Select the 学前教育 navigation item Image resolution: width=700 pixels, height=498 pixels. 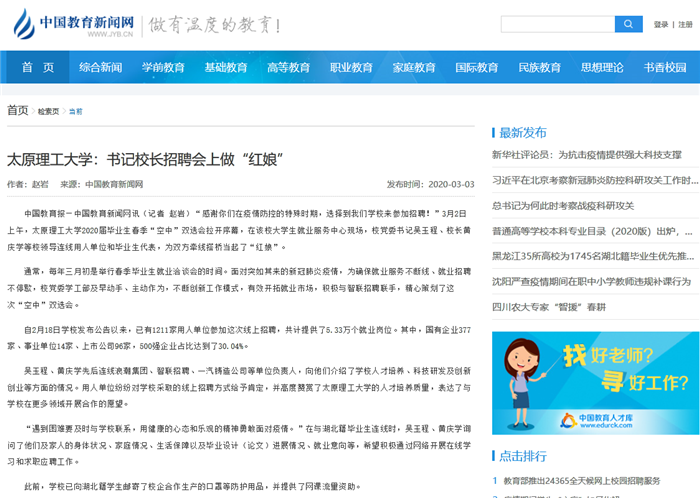163,67
